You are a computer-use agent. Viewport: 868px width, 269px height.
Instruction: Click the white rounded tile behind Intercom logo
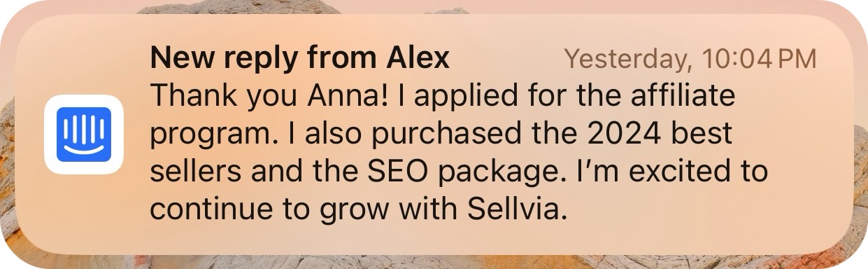tap(84, 134)
